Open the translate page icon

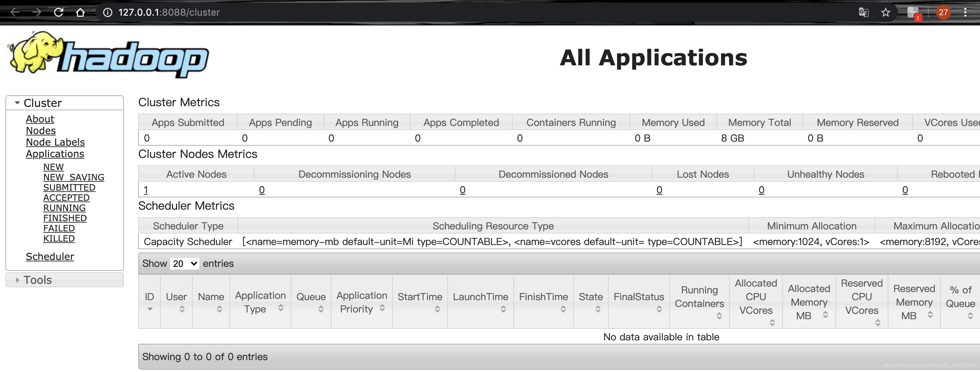click(x=864, y=12)
